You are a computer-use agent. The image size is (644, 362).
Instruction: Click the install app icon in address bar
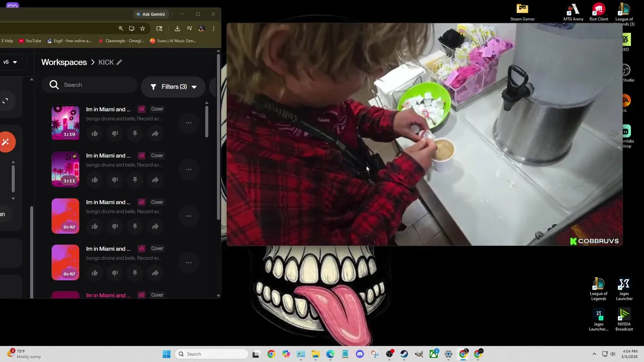click(132, 29)
